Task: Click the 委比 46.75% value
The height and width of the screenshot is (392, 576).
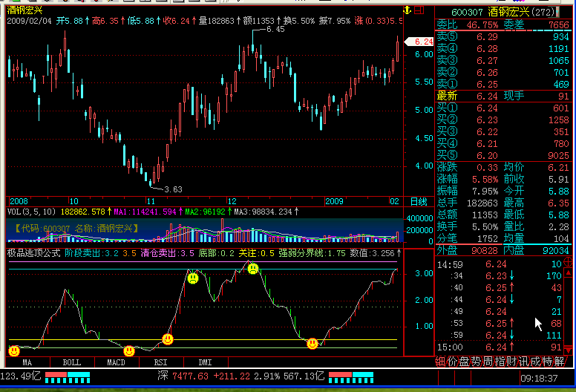Action: pos(482,25)
